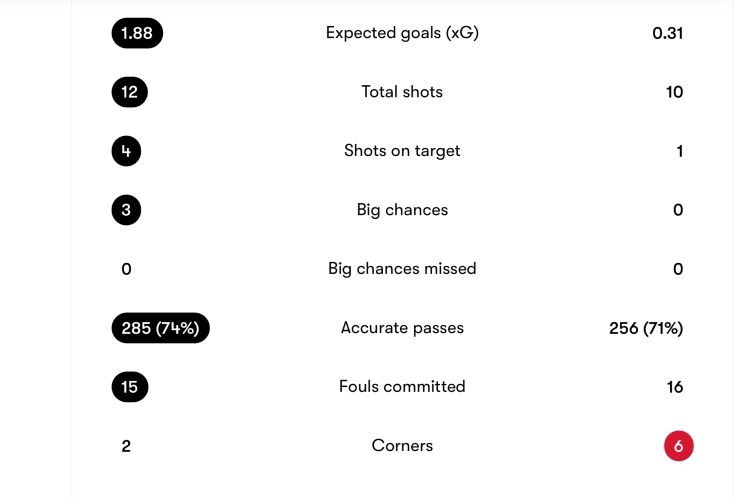Select the Big chances label

(402, 210)
